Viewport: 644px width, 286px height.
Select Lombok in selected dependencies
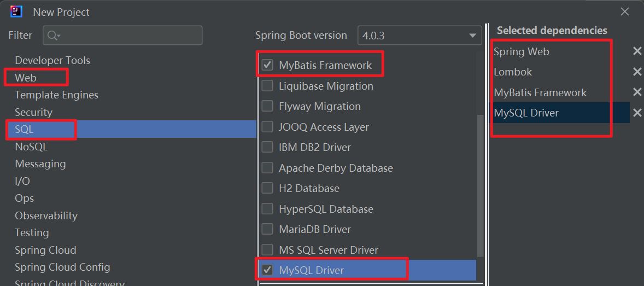point(513,72)
